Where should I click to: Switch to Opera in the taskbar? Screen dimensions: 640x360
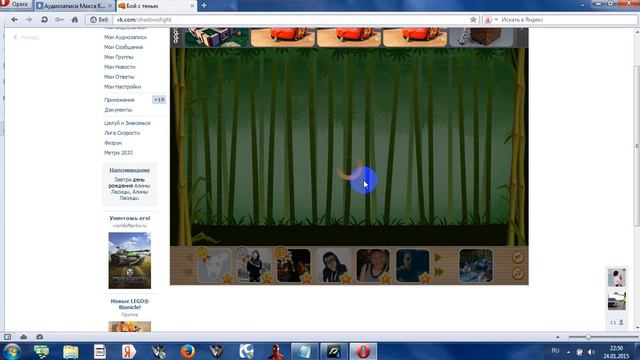[x=363, y=351]
